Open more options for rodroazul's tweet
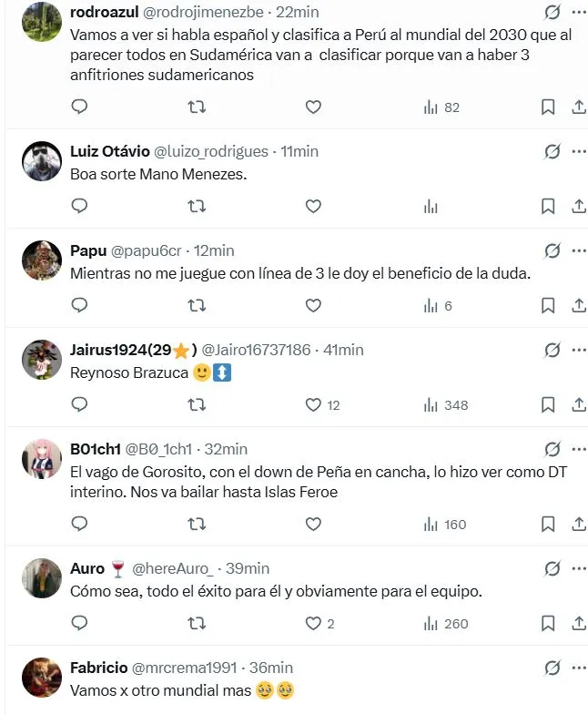The height and width of the screenshot is (714, 588). point(579,12)
